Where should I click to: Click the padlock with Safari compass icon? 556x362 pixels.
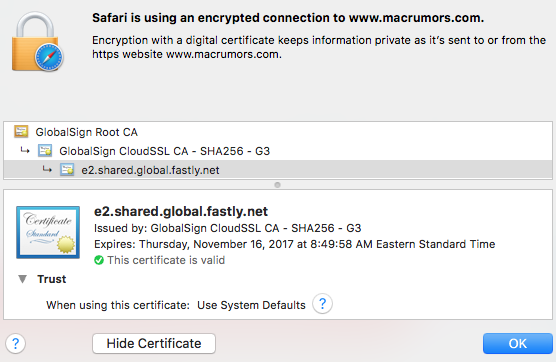pos(37,42)
